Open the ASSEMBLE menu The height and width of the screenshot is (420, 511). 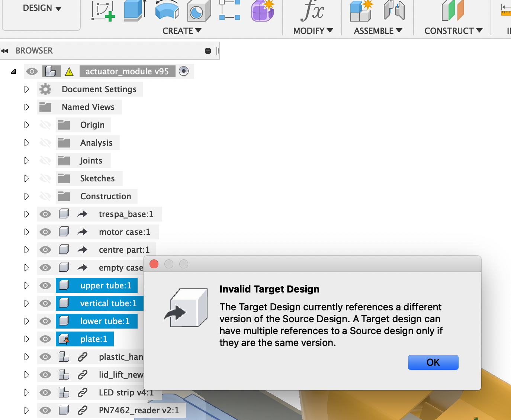pos(378,31)
